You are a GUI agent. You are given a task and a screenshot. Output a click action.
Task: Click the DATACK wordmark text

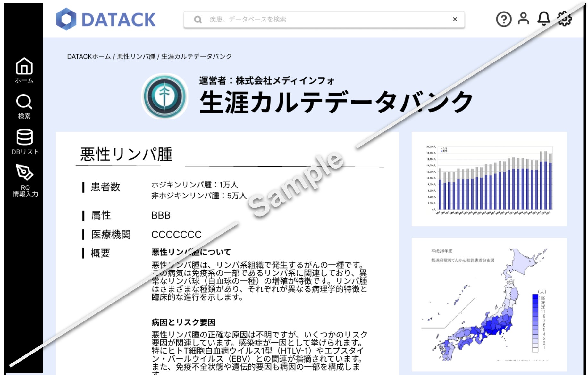click(x=119, y=20)
